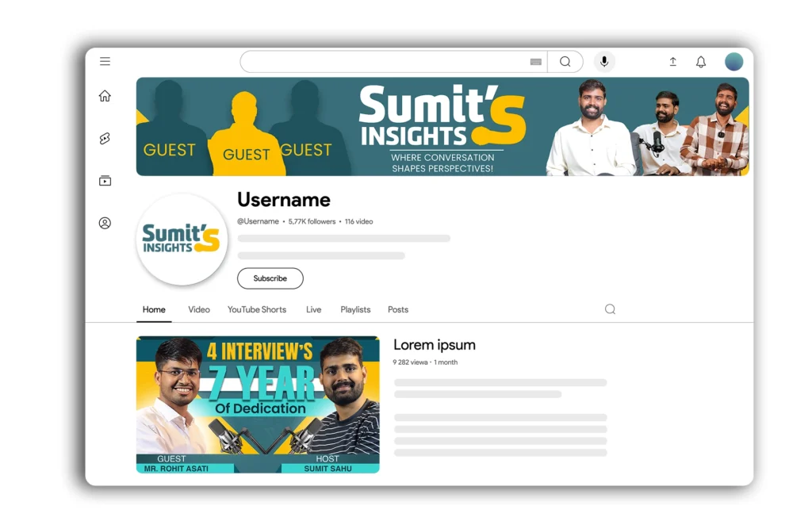The width and height of the screenshot is (812, 525).
Task: Select the Playlists tab
Action: click(355, 309)
